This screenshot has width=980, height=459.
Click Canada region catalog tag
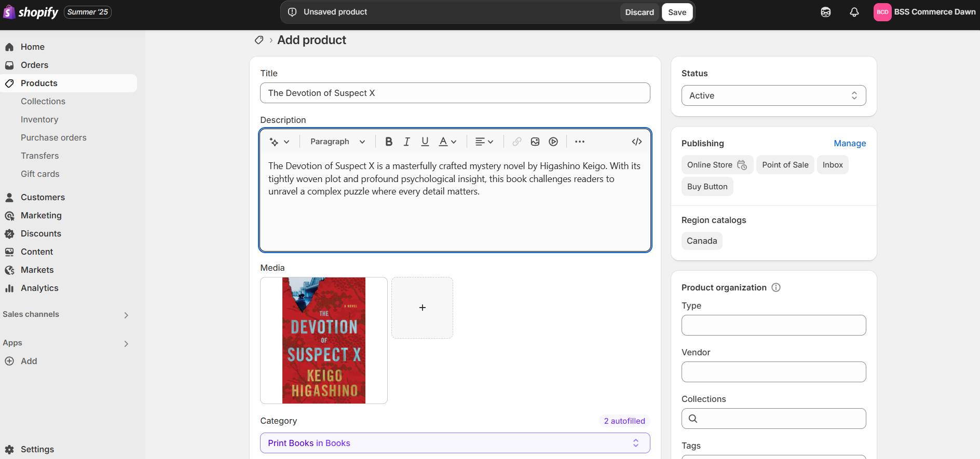point(702,241)
